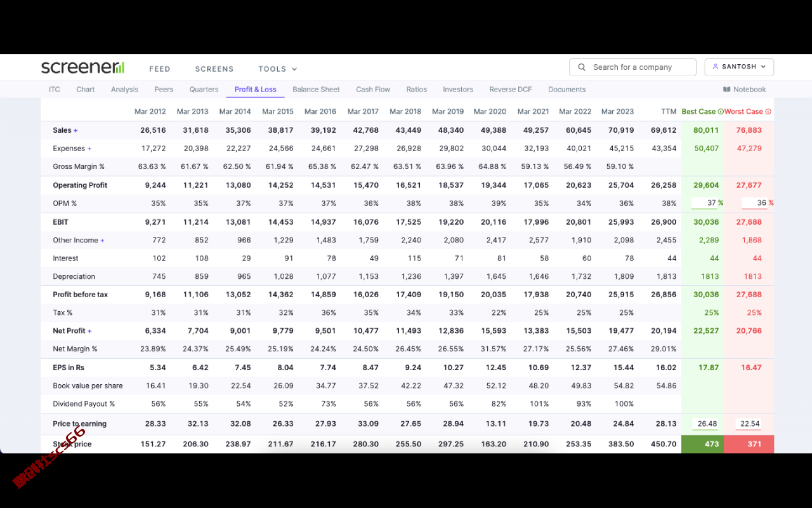Switch to the Quarters tab
812x508 pixels.
[204, 90]
